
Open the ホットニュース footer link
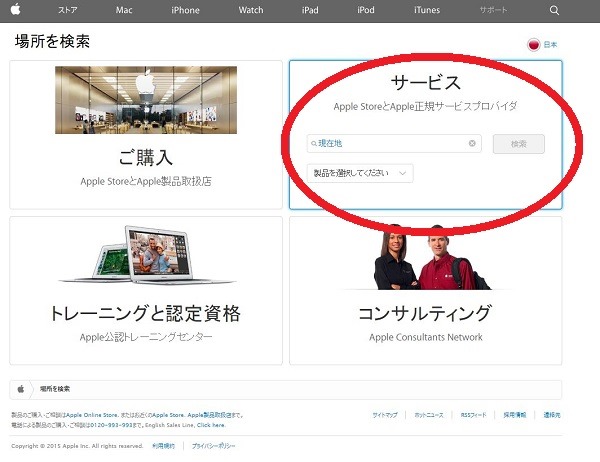429,415
